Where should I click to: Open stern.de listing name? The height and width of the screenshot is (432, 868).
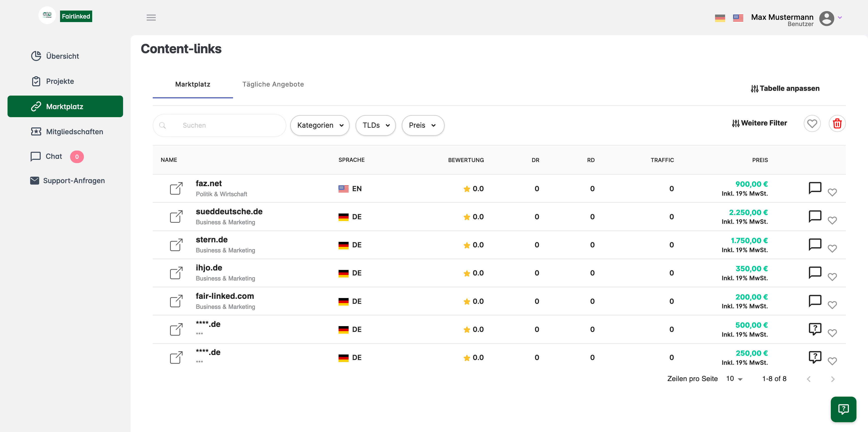tap(212, 240)
